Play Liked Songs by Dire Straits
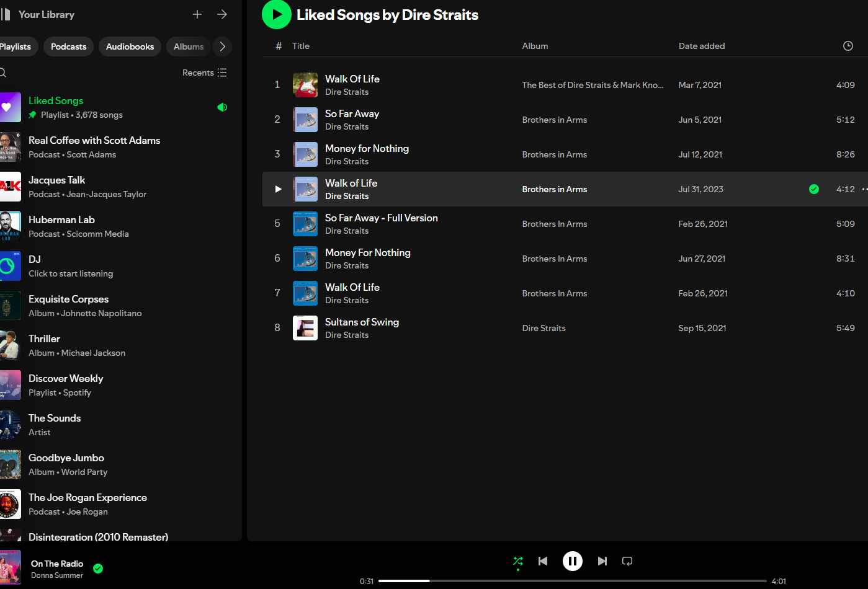 coord(277,14)
